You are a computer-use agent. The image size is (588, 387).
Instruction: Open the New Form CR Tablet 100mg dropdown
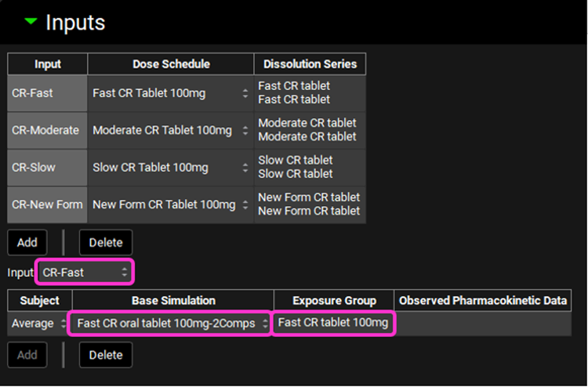(x=170, y=204)
